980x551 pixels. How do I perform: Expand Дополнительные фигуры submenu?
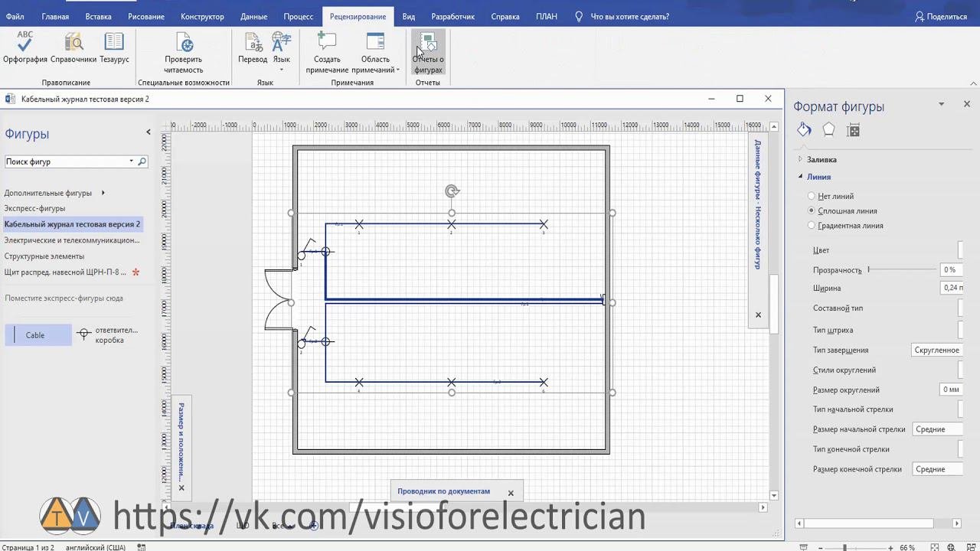pos(103,193)
